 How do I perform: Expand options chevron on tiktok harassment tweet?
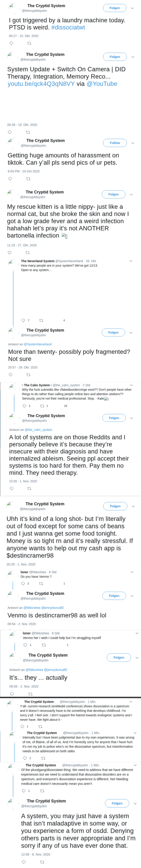(x=133, y=143)
